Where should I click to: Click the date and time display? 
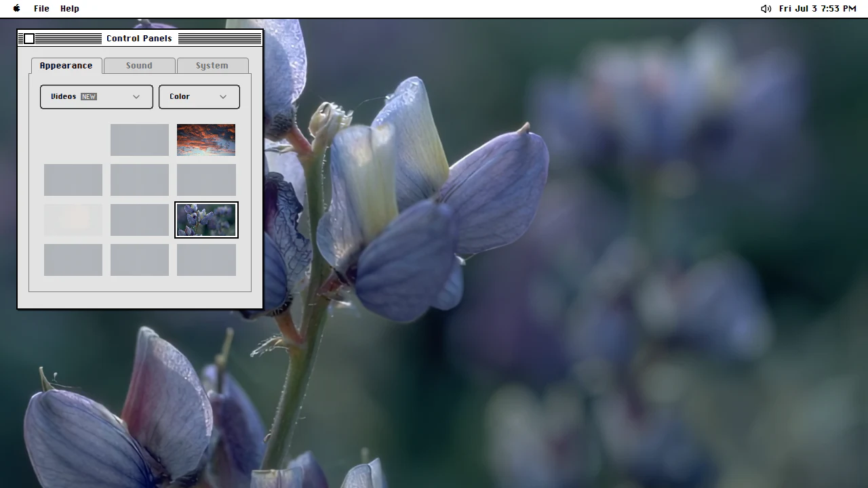[x=818, y=9]
